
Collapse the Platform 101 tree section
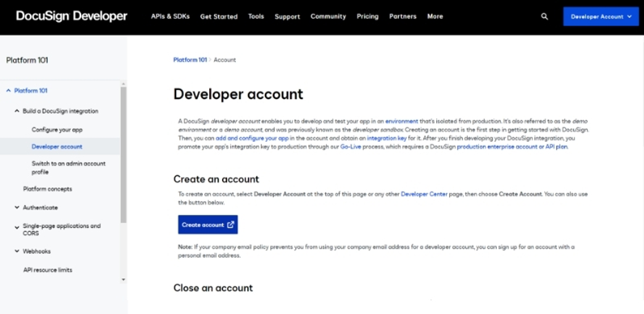tap(8, 90)
